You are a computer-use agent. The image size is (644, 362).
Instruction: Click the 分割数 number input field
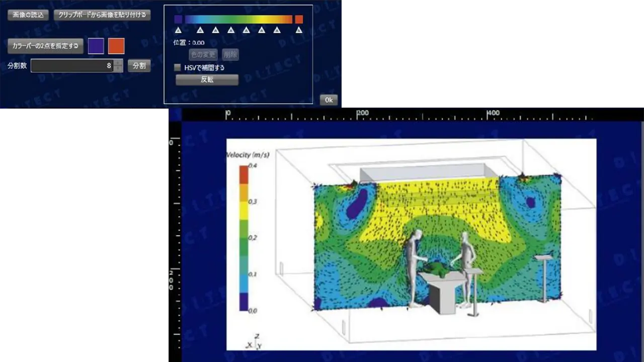point(72,65)
